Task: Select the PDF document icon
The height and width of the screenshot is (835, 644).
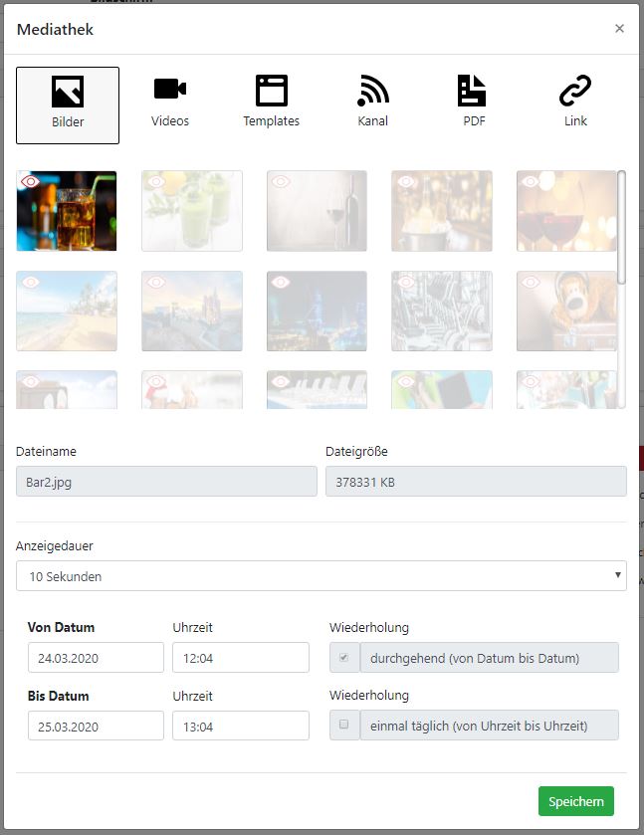Action: pyautogui.click(x=472, y=91)
